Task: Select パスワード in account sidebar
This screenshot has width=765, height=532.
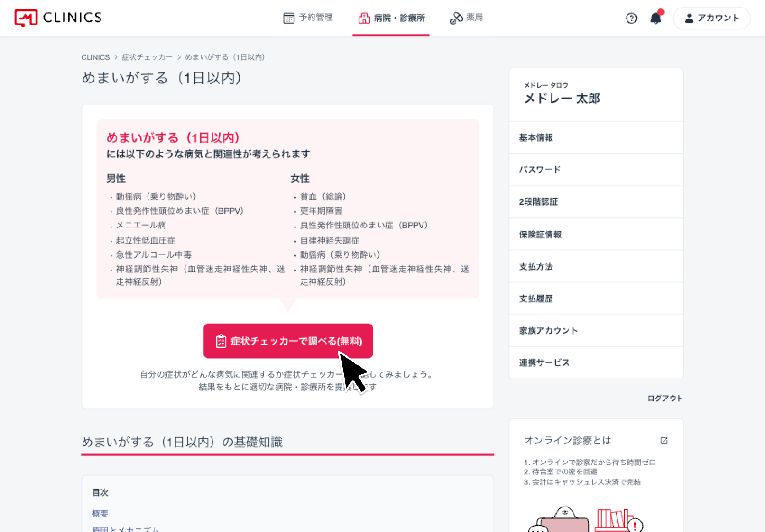Action: pyautogui.click(x=596, y=170)
